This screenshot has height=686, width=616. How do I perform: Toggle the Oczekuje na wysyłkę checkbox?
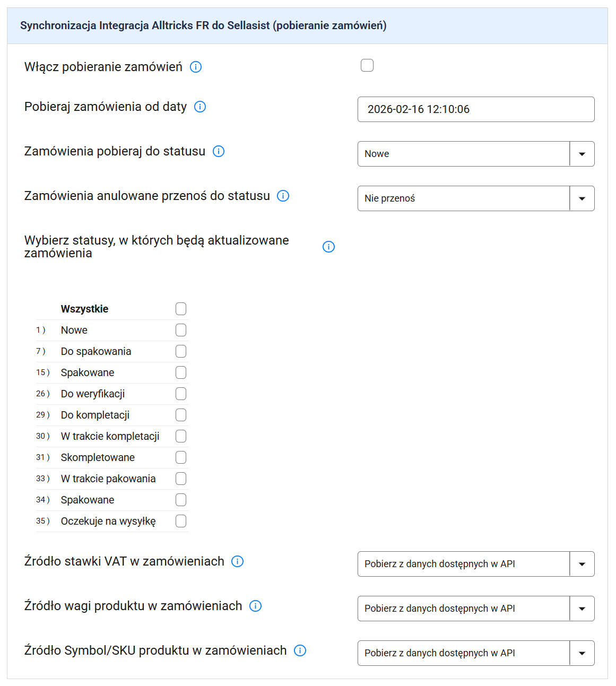point(181,521)
